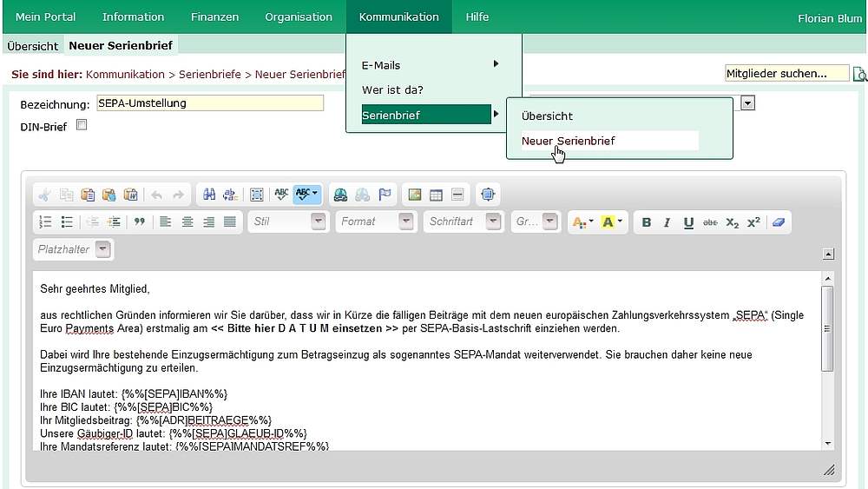Click the insert image icon
This screenshot has height=489, width=868.
(x=415, y=195)
